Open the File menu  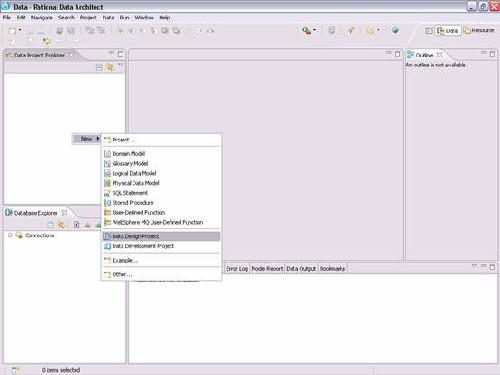pos(7,17)
